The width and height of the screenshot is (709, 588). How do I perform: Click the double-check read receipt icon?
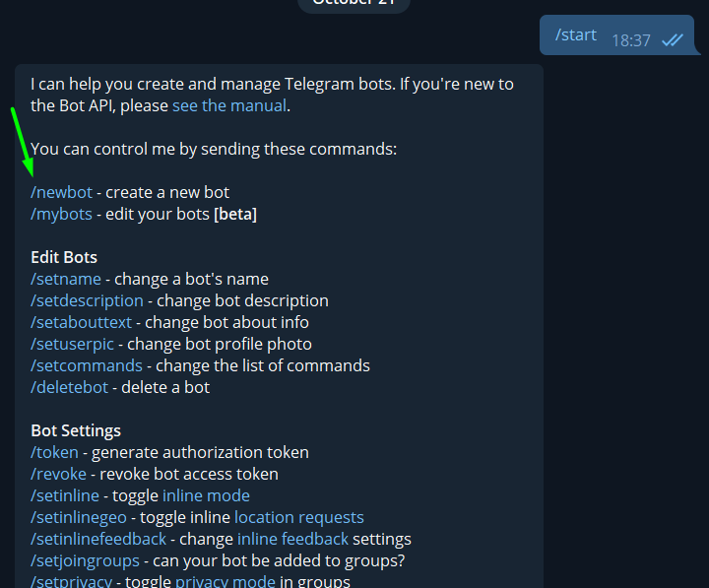[x=673, y=40]
